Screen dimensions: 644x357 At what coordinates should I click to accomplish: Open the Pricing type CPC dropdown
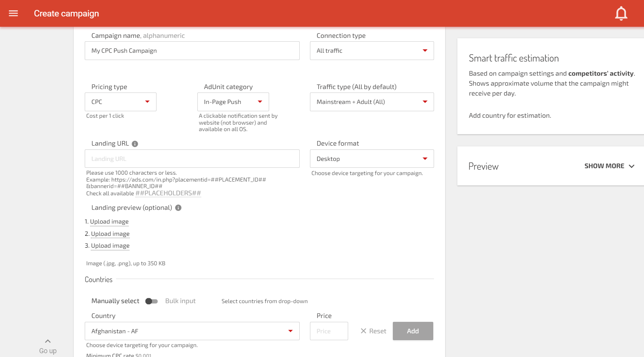point(120,102)
